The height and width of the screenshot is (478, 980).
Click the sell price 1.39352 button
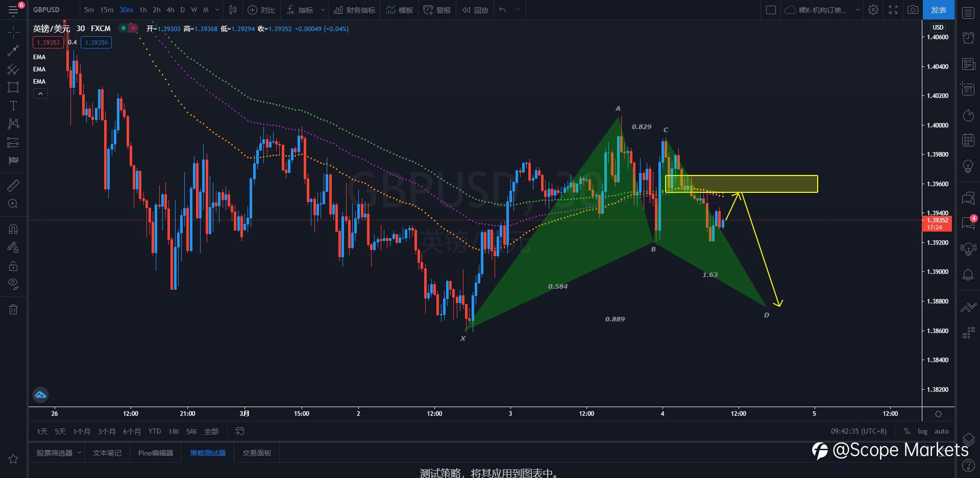point(48,42)
